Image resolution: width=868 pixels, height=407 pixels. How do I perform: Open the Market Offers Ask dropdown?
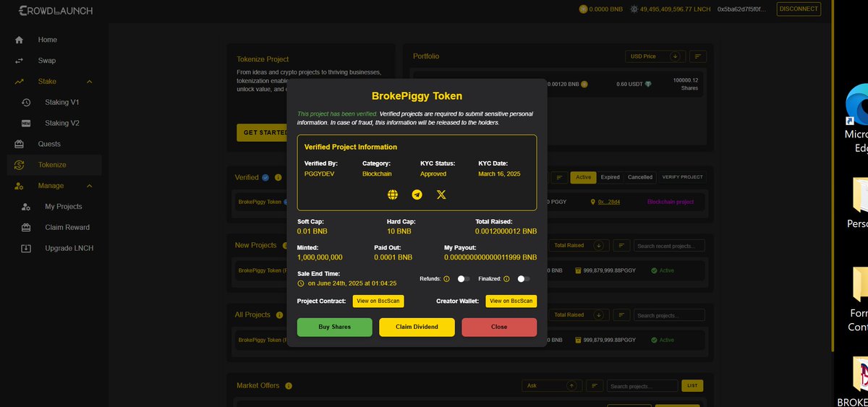(x=552, y=386)
